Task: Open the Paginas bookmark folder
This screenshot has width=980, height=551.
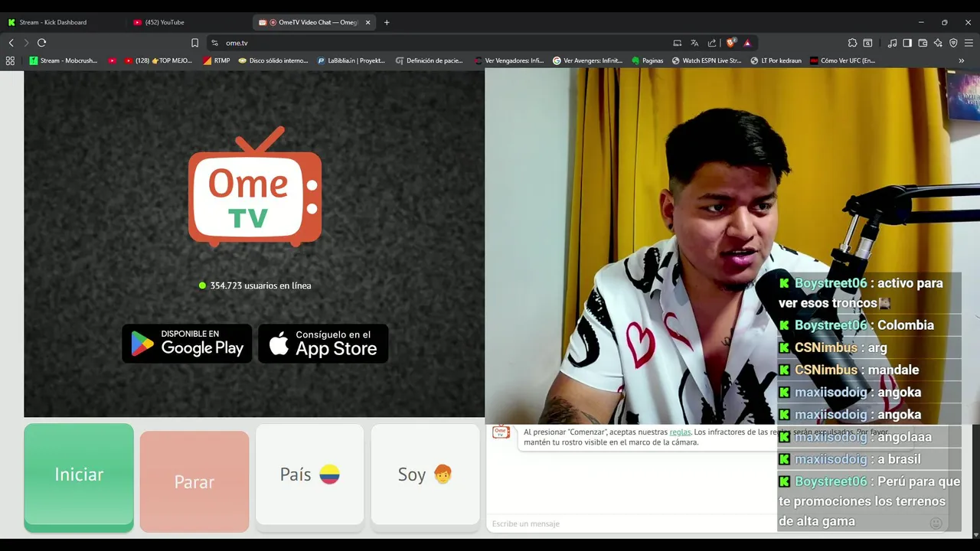Action: tap(648, 60)
